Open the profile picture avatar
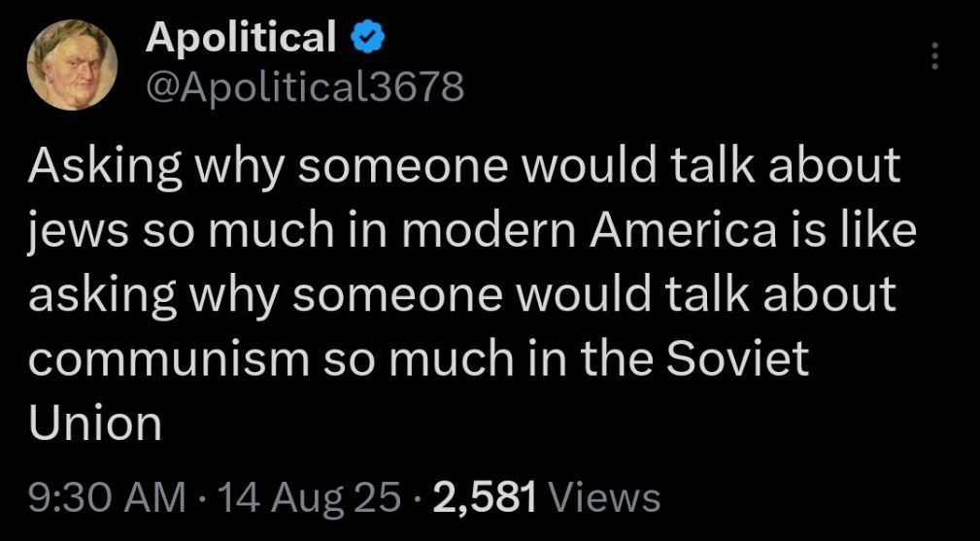 [x=71, y=64]
